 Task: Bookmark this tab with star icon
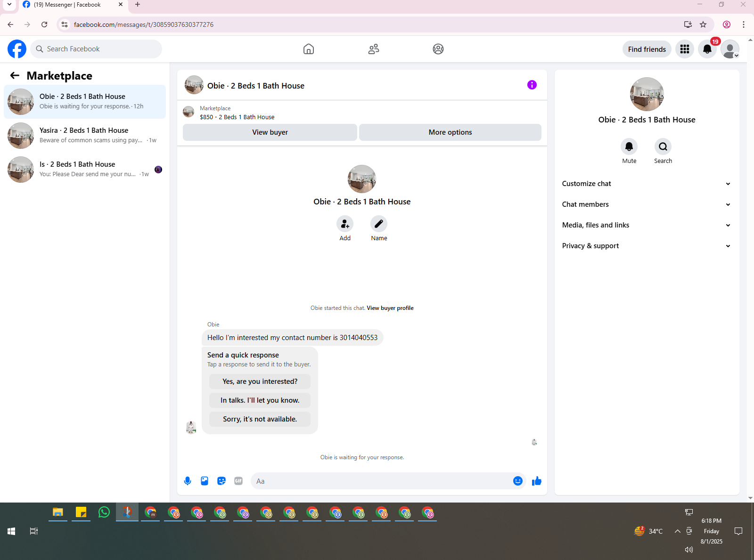(703, 24)
